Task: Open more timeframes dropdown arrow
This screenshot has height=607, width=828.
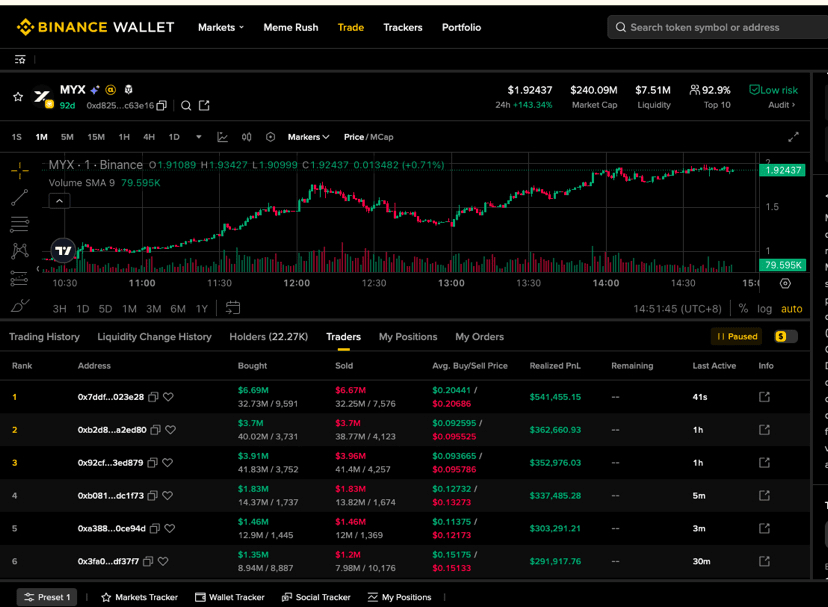Action: 199,137
